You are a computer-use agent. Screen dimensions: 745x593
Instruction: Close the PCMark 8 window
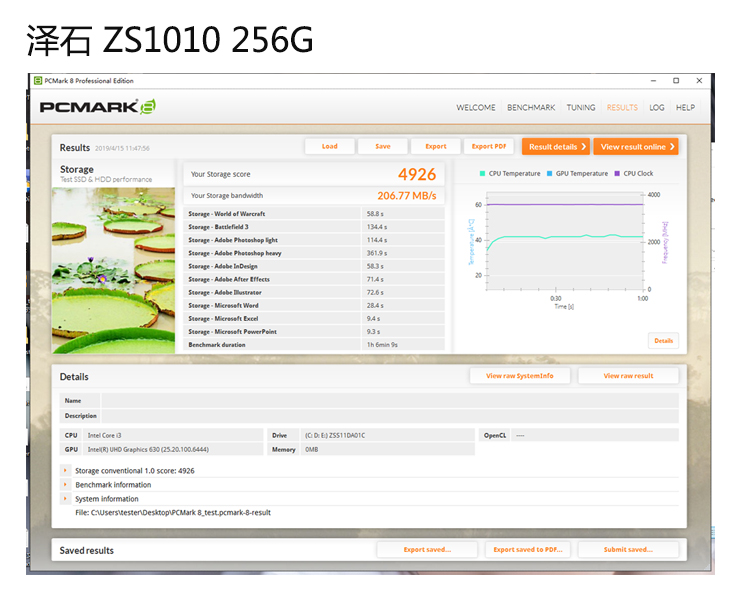pos(699,81)
